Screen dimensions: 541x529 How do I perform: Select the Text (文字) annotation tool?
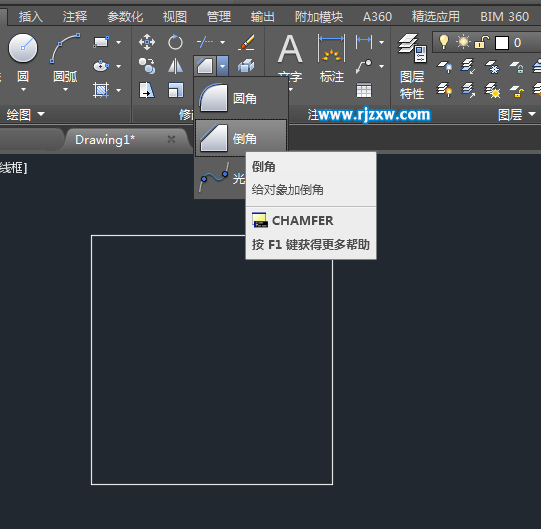290,58
